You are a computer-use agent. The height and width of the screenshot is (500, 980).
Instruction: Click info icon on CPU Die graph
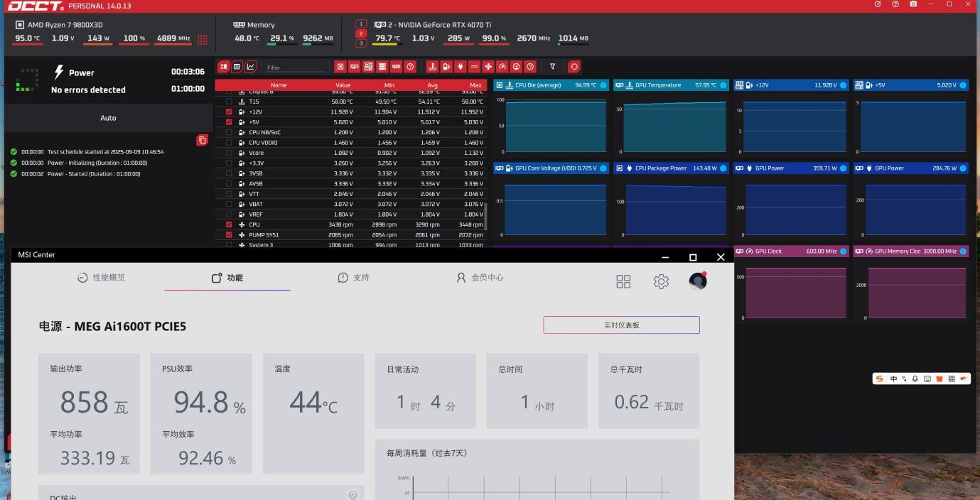pyautogui.click(x=603, y=85)
